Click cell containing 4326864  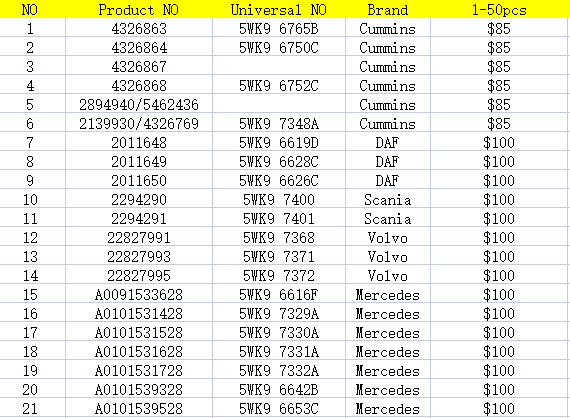(139, 47)
